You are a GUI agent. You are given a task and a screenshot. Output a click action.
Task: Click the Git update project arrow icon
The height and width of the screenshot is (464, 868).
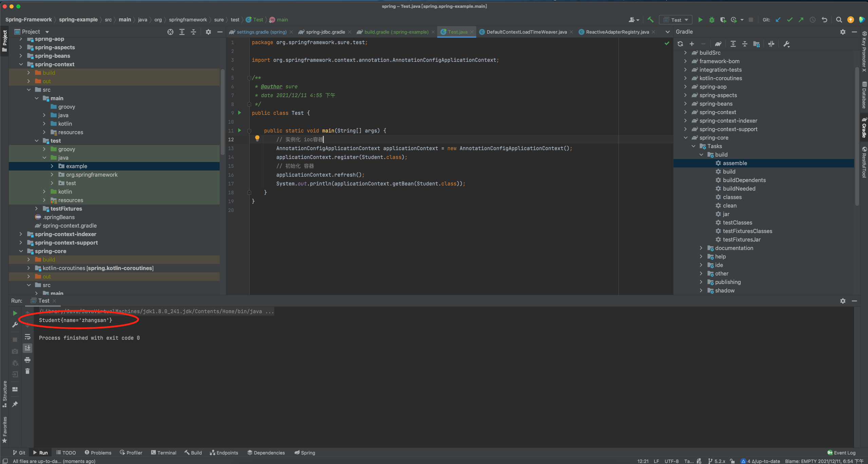pos(778,20)
